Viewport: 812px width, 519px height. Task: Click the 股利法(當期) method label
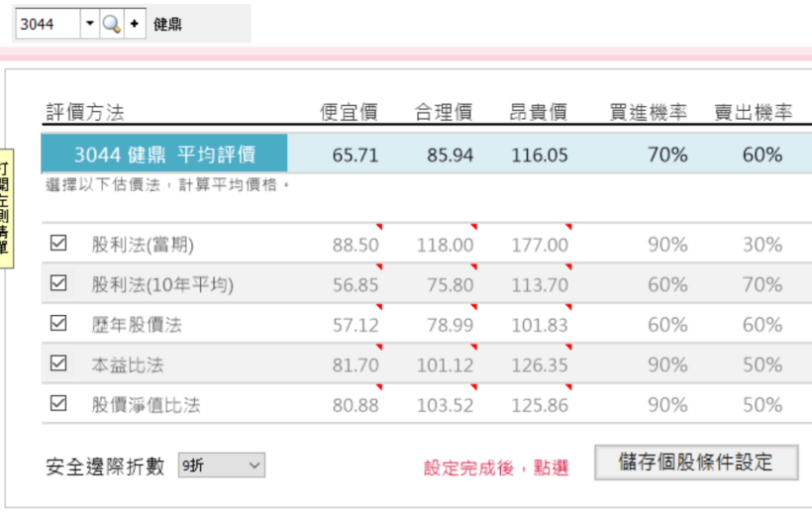pos(143,245)
